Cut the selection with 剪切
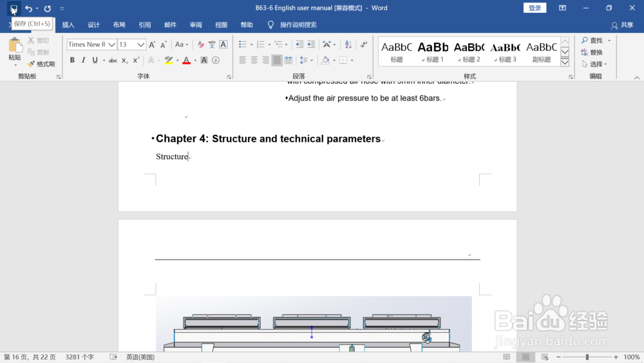Image resolution: width=644 pixels, height=363 pixels. pyautogui.click(x=38, y=40)
